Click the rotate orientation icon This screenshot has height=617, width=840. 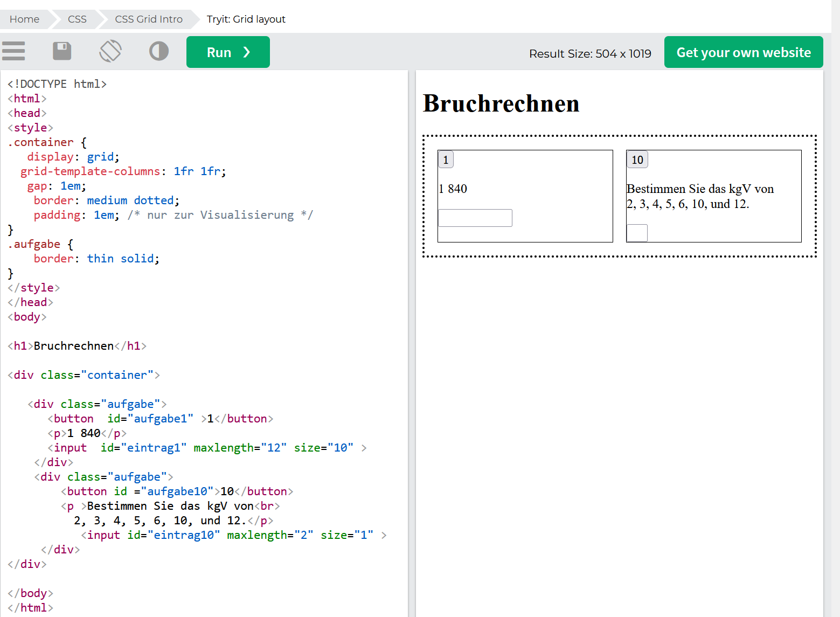pyautogui.click(x=110, y=51)
